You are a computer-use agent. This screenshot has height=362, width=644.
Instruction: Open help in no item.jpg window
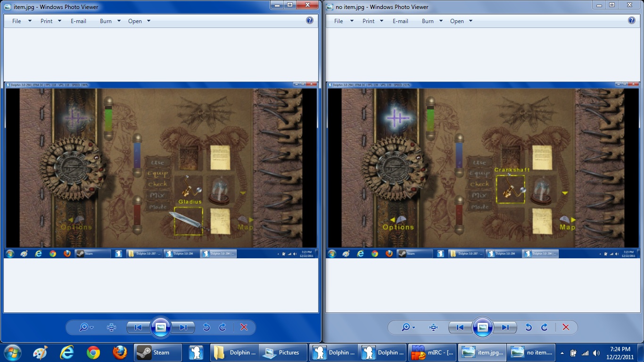coord(632,21)
